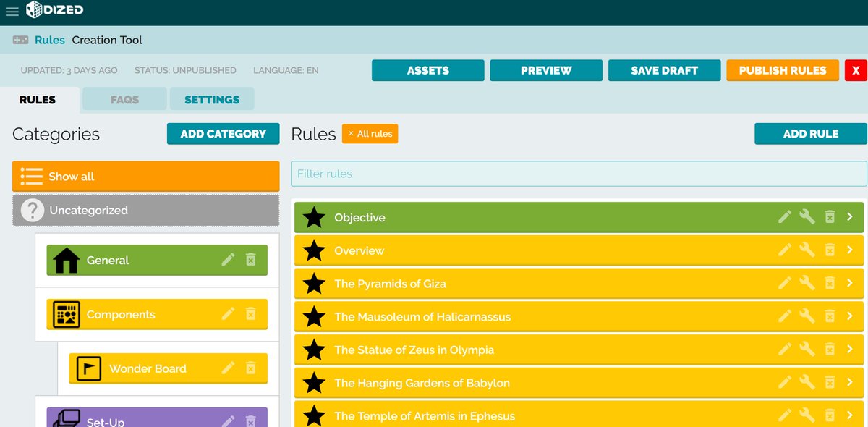
Task: Select the Components category
Action: pos(157,314)
